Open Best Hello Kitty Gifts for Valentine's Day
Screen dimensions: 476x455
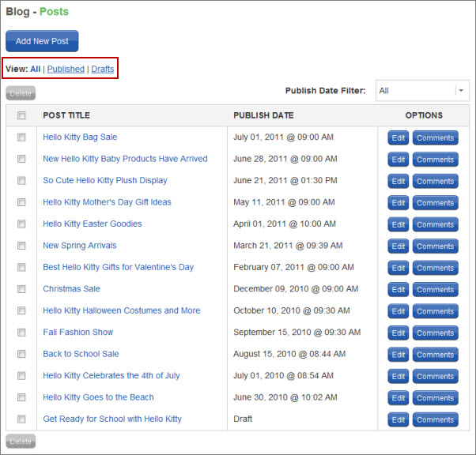[x=118, y=267]
